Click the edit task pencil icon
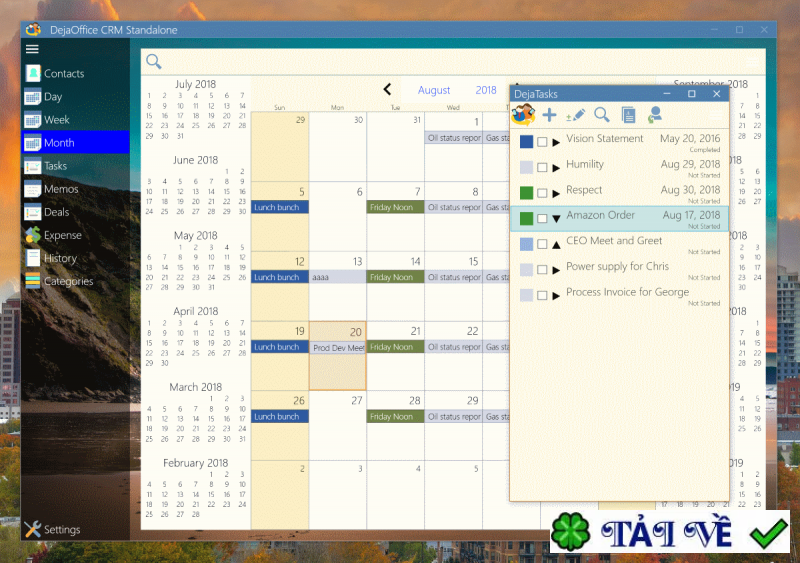The image size is (800, 563). click(x=576, y=115)
